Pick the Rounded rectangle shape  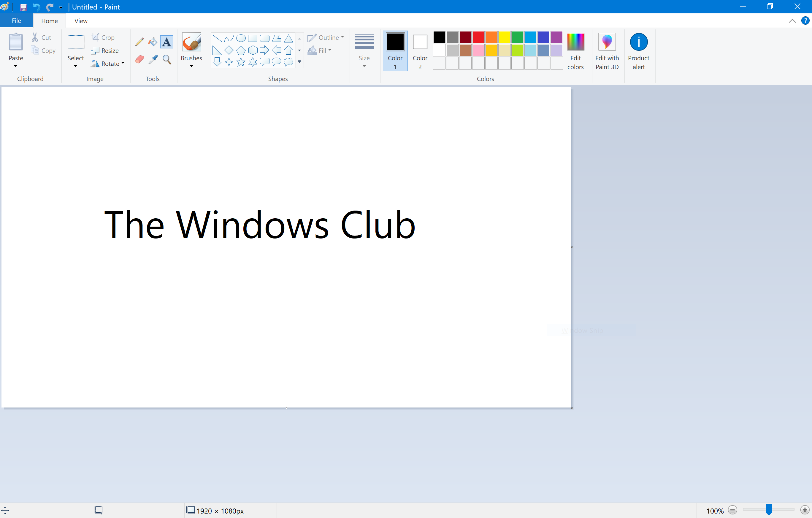[x=265, y=38]
